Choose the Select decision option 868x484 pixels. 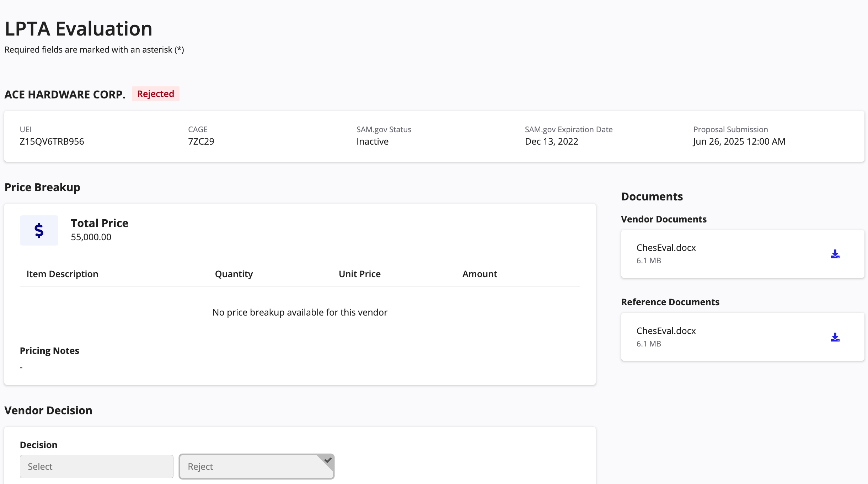coord(97,467)
